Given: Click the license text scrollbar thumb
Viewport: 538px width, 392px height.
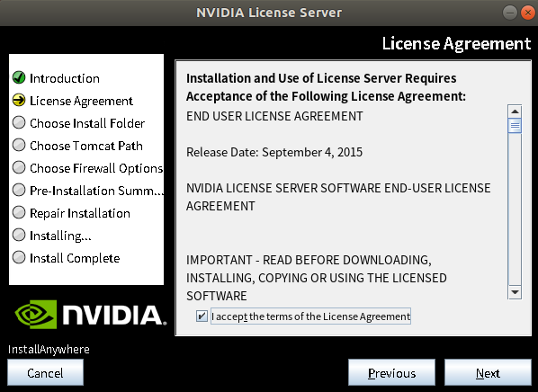Looking at the screenshot, I should (515, 126).
